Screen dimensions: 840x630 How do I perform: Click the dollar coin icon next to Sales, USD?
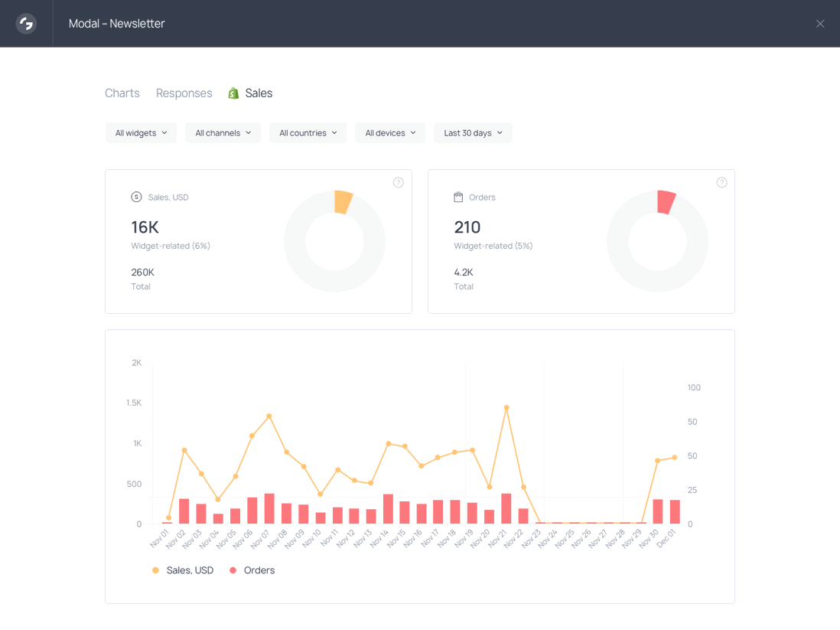tap(136, 197)
